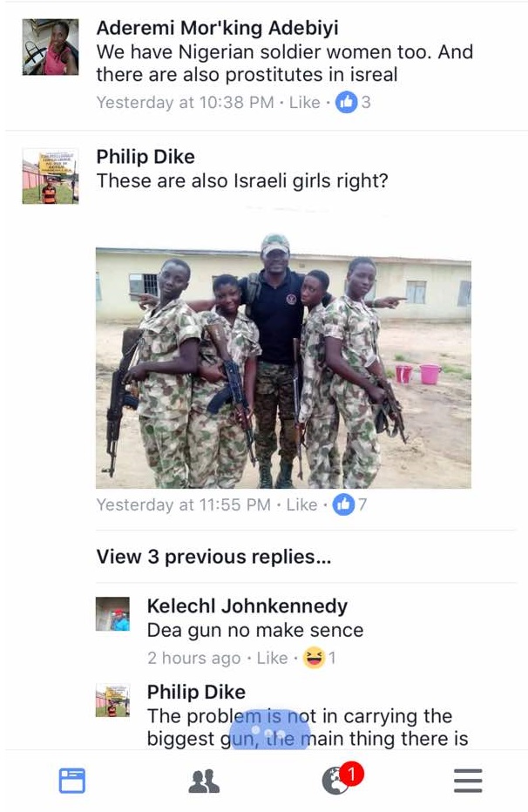The image size is (528, 812).
Task: Open the News Feed tab icon
Action: tap(72, 781)
